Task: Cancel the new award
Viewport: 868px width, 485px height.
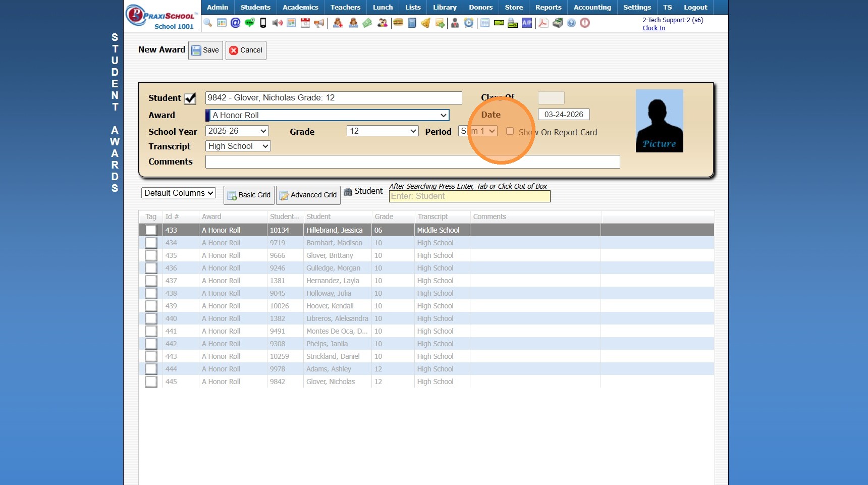Action: point(246,50)
